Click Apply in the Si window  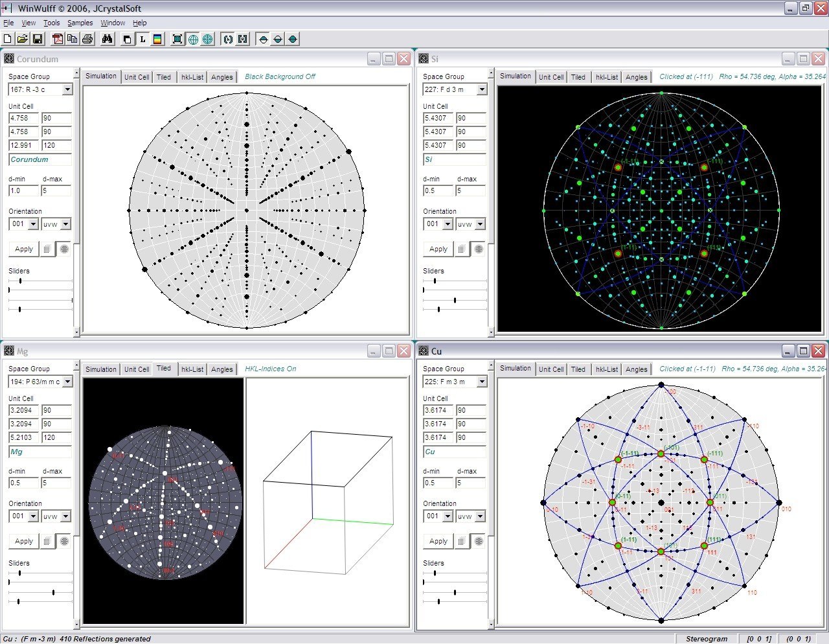pos(438,249)
